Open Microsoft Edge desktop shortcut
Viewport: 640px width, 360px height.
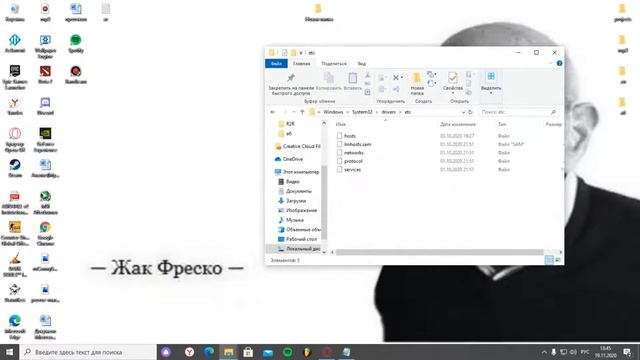15,327
